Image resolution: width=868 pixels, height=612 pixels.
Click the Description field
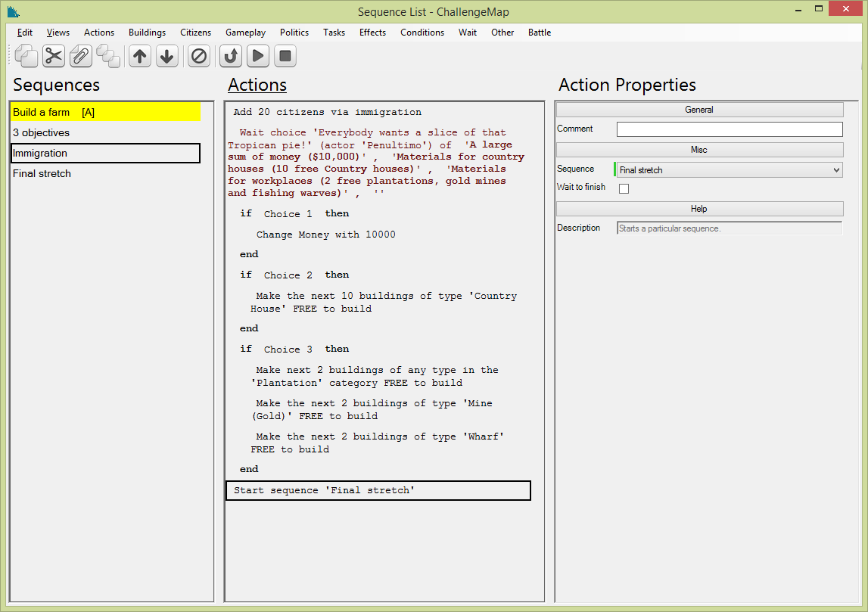(730, 228)
